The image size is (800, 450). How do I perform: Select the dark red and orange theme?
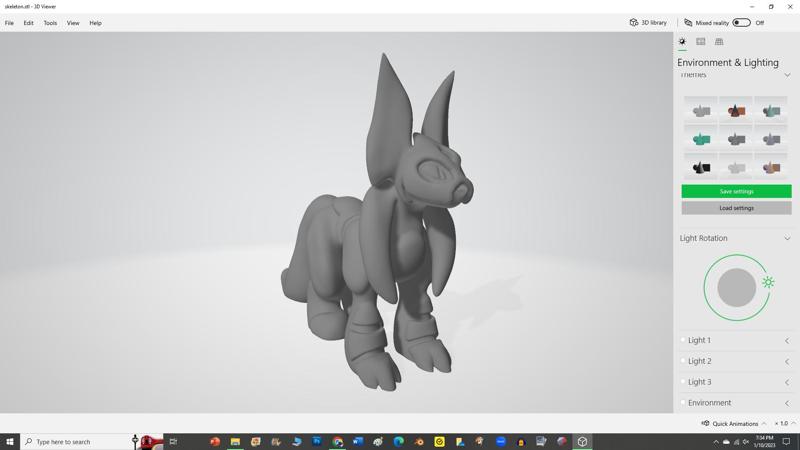tap(736, 110)
